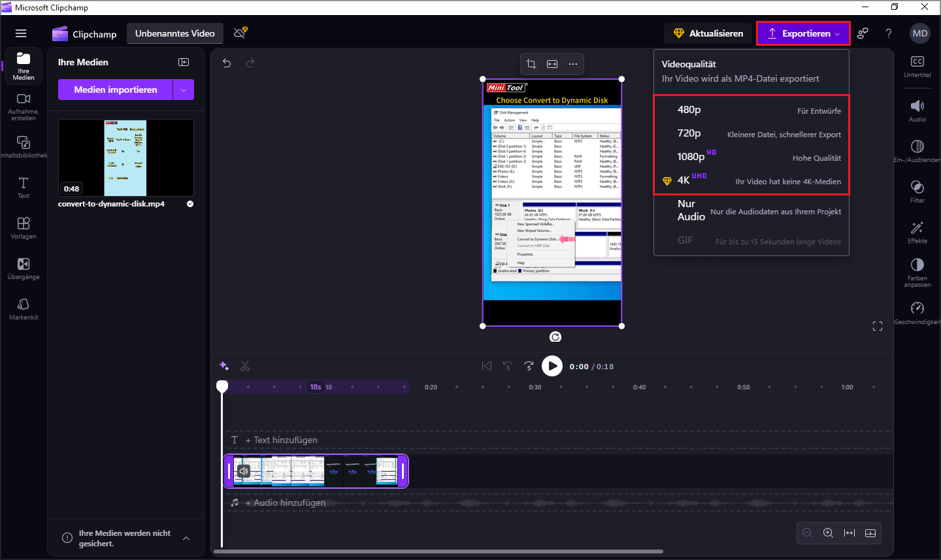Open the share with others icon

click(863, 33)
